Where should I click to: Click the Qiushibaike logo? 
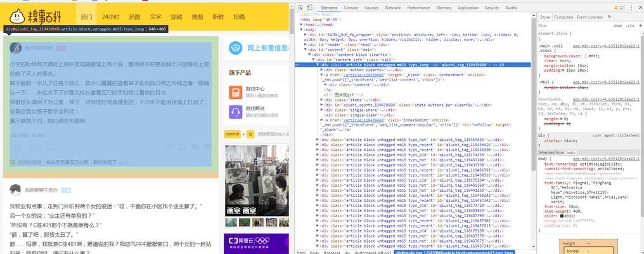coord(35,17)
